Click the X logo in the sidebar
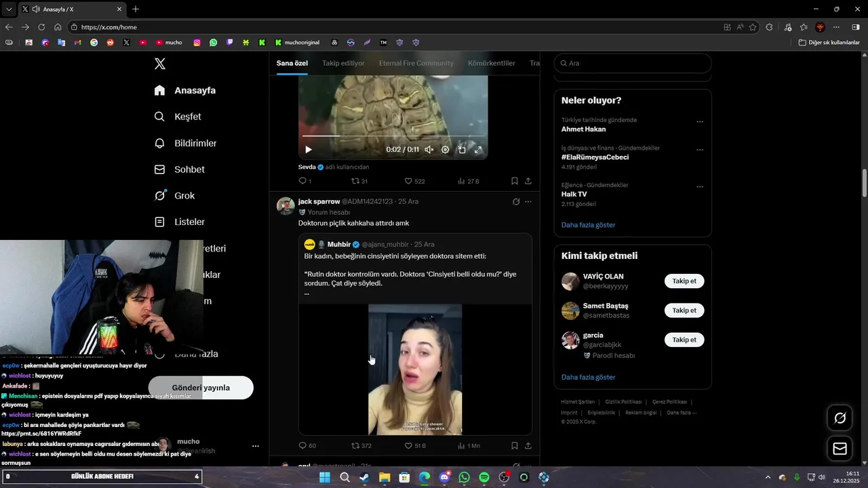868x488 pixels. [x=160, y=64]
